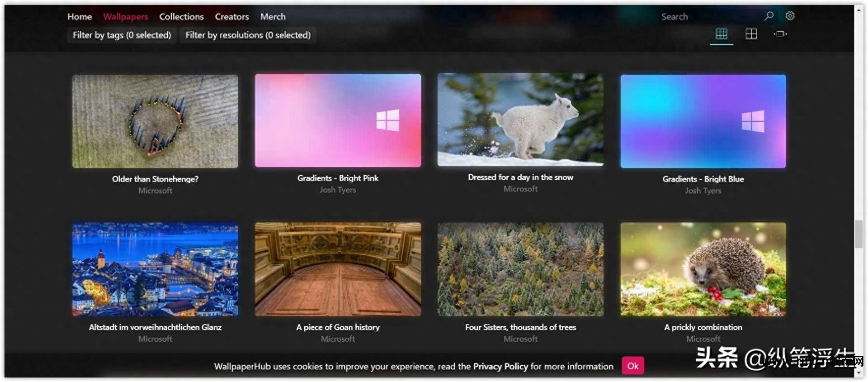Screen dimensions: 868x382
Task: Click 'Microsoft' under Four Sisters, thousands of trees
Action: point(520,339)
